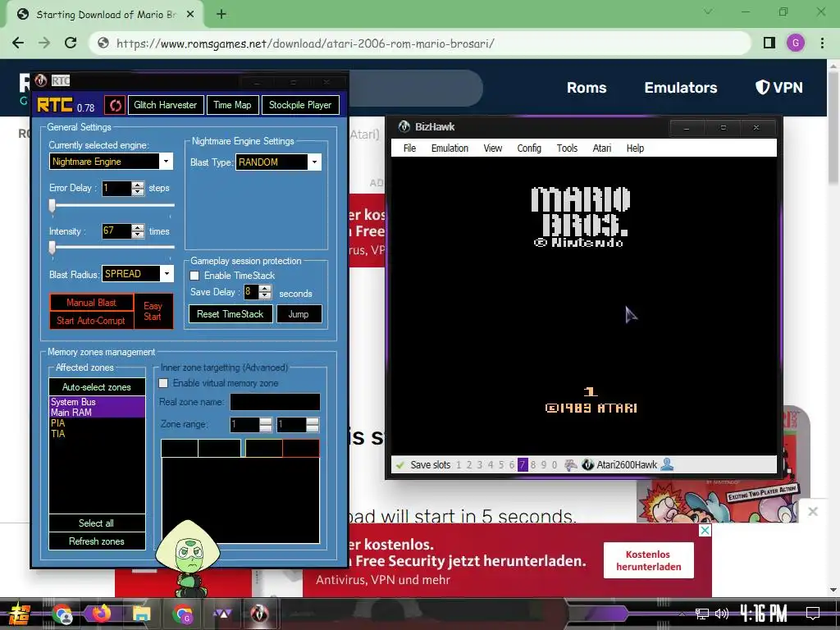Click the browser forward arrow
This screenshot has height=630, width=840.
point(44,43)
